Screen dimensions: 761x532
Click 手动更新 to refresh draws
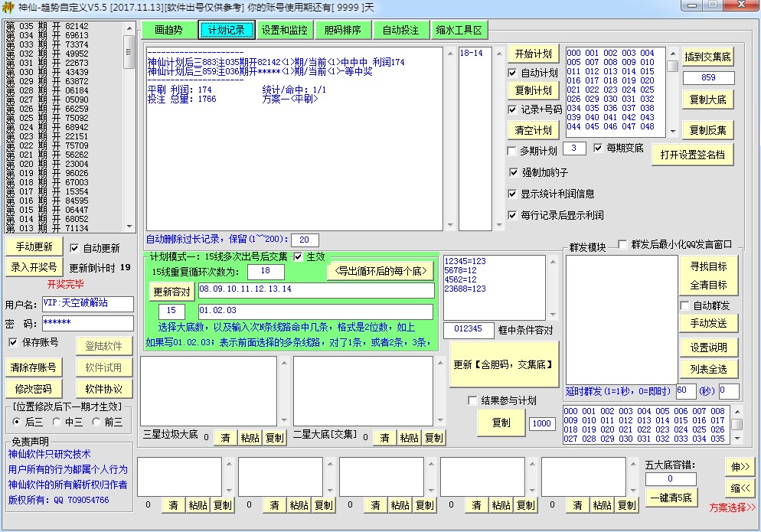[x=34, y=246]
